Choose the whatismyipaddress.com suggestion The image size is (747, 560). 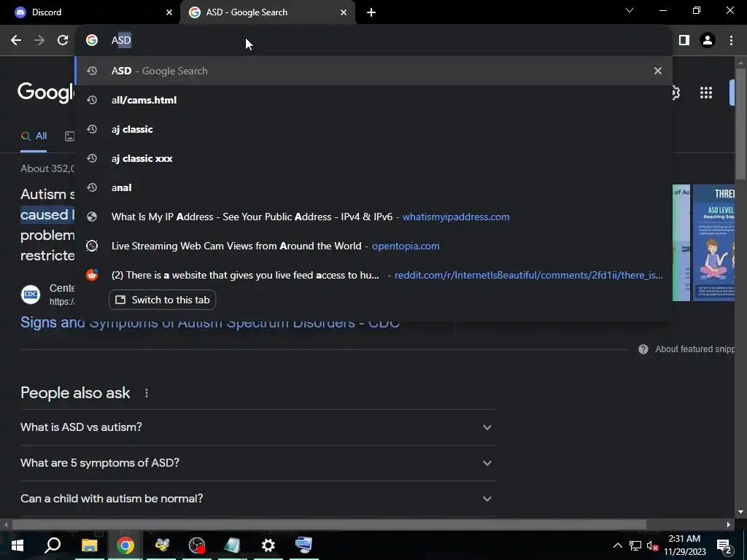tap(373, 217)
